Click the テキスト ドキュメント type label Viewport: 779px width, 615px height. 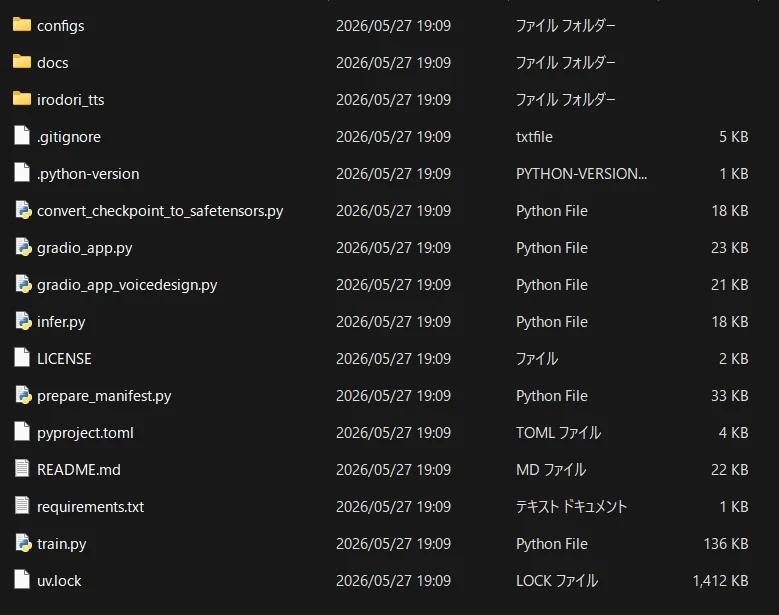point(571,507)
